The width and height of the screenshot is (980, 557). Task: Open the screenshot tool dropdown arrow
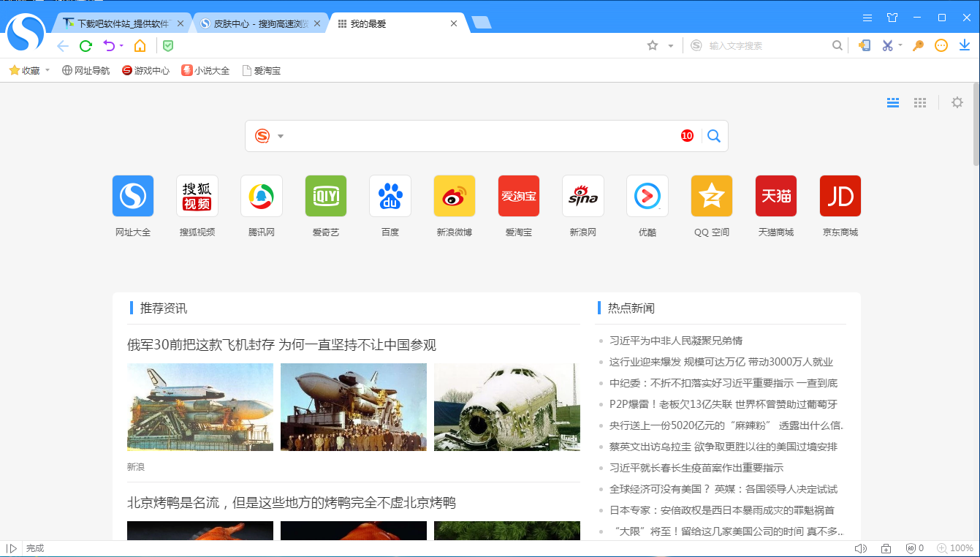tap(900, 45)
